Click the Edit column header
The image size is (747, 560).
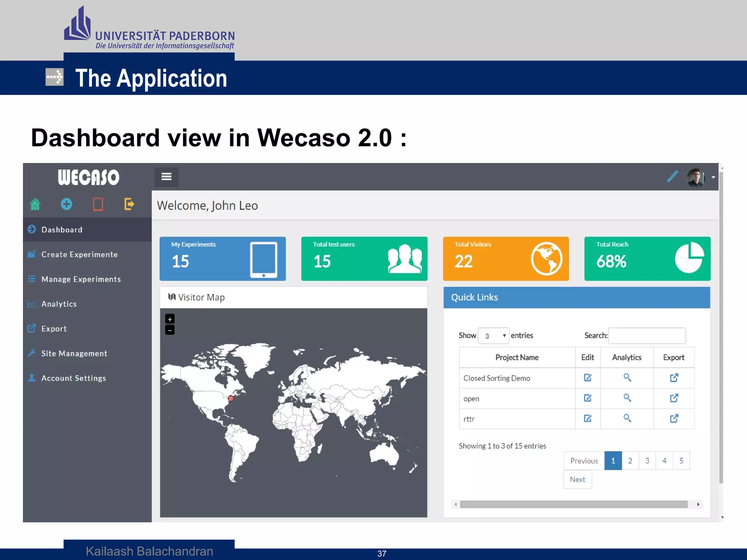pos(588,358)
